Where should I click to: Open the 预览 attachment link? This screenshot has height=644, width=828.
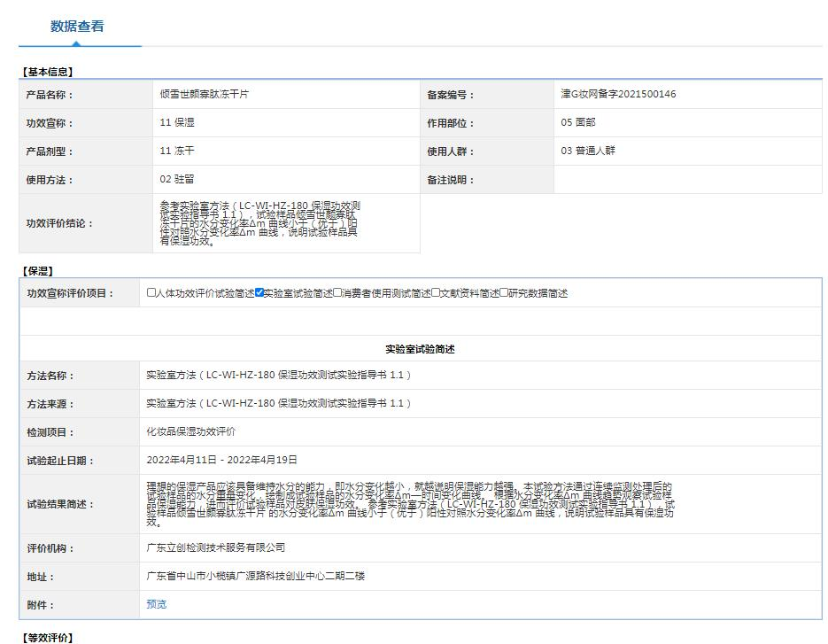pos(156,604)
